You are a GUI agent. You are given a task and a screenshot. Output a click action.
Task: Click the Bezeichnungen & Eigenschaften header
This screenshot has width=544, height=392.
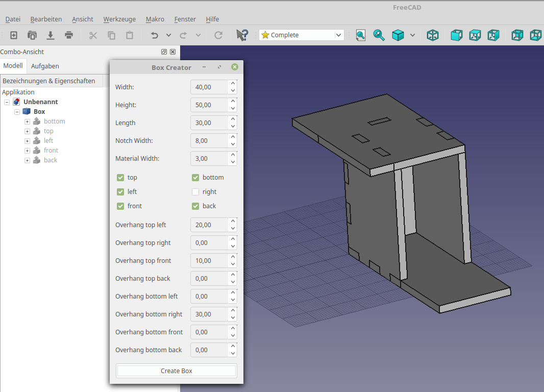pyautogui.click(x=52, y=81)
